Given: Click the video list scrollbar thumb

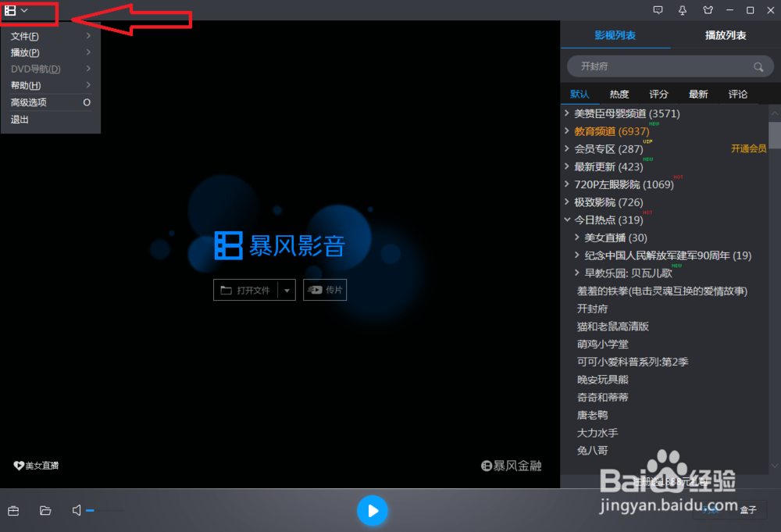Looking at the screenshot, I should coord(775,135).
